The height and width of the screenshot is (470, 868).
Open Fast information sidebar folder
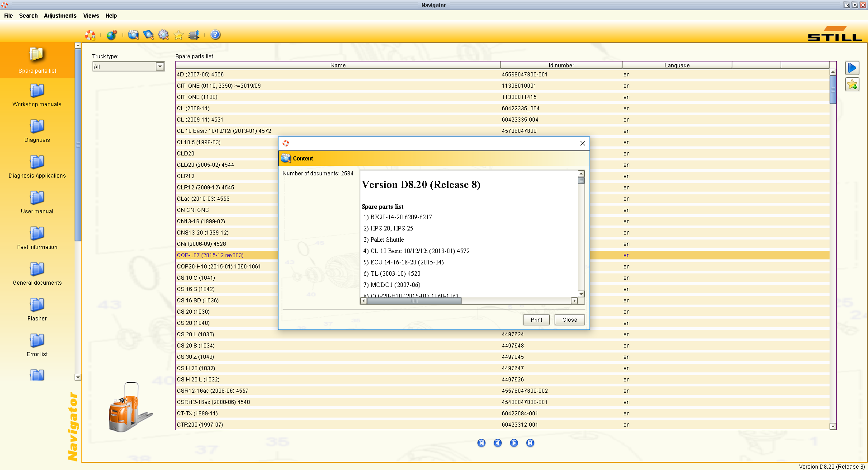tap(37, 238)
